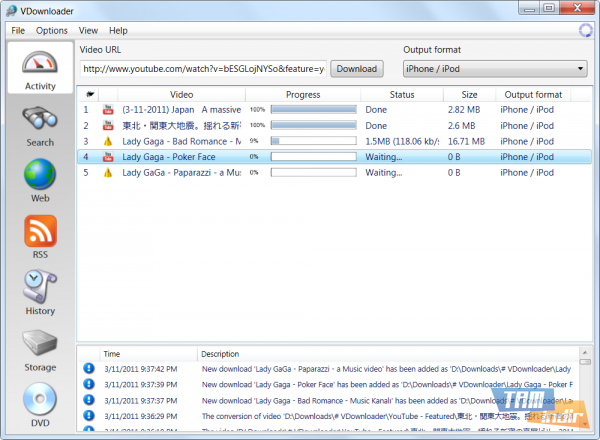Click the VDownloader title bar app icon
This screenshot has width=600, height=440.
pos(12,11)
